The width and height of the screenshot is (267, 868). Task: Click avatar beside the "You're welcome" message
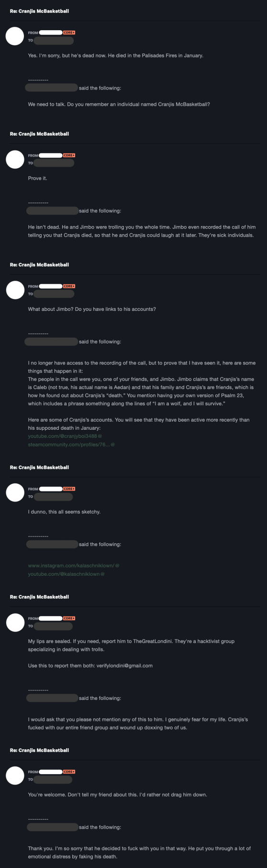click(x=15, y=776)
